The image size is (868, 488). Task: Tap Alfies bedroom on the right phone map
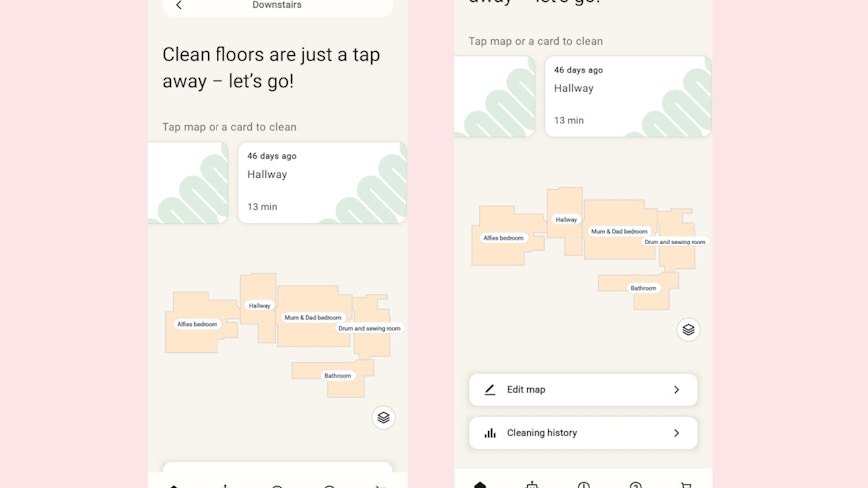[x=503, y=238]
